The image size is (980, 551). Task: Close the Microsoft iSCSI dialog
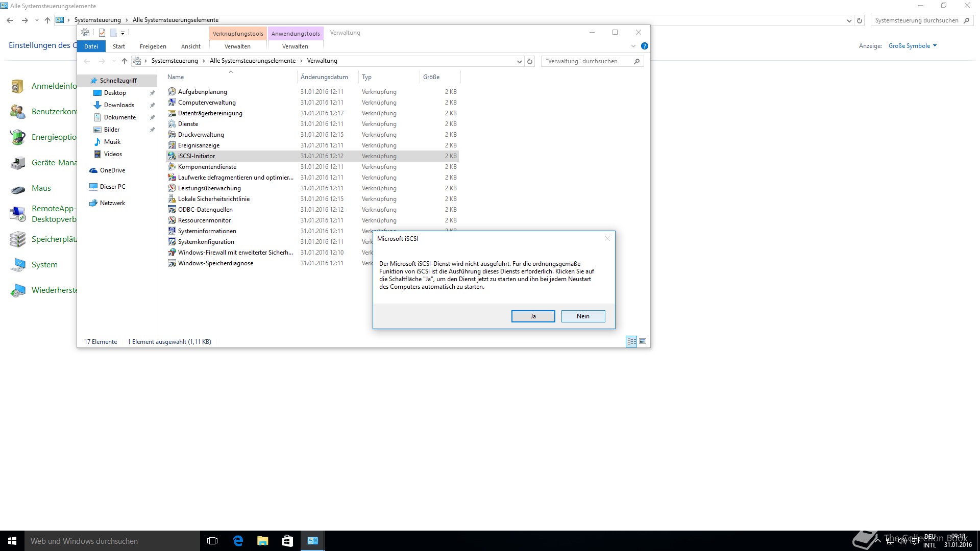click(x=607, y=238)
